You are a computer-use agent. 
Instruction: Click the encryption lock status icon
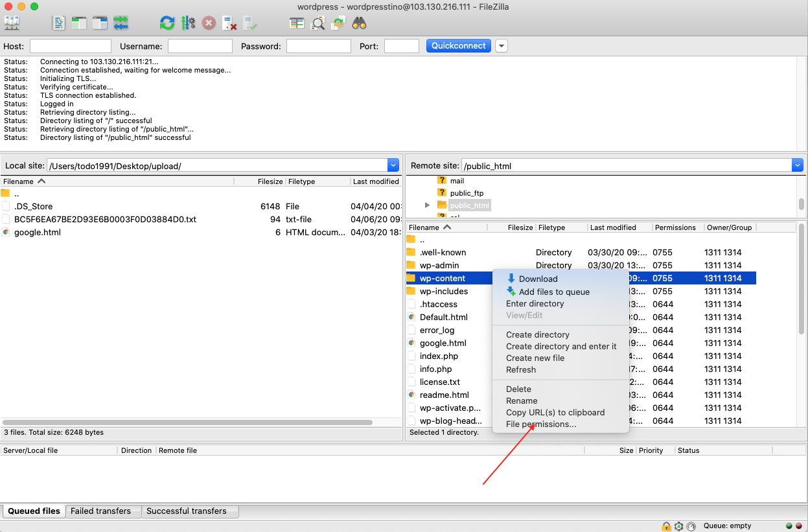pos(666,526)
